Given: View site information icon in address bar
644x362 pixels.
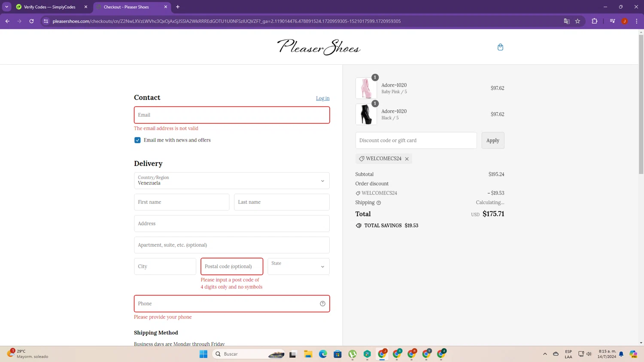Looking at the screenshot, I should click(x=46, y=21).
